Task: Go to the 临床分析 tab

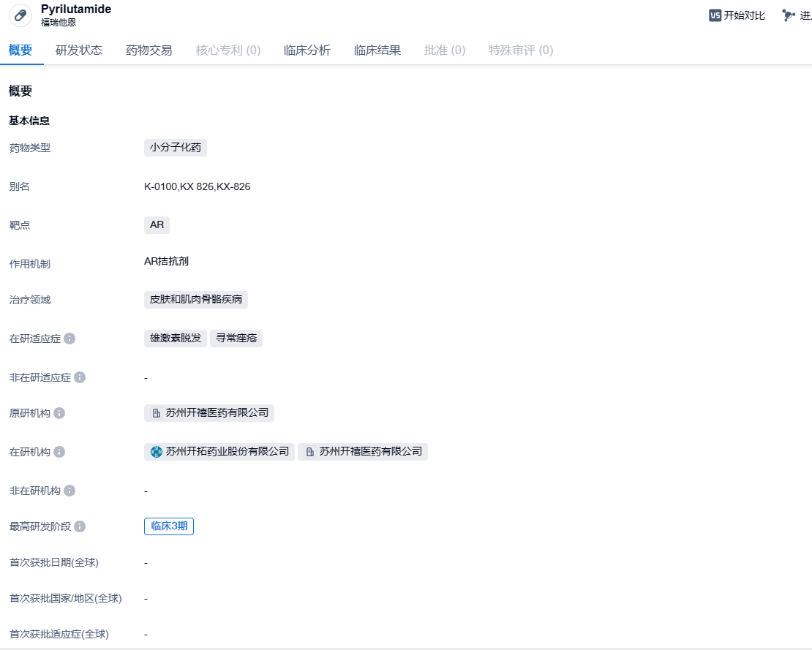Action: pyautogui.click(x=307, y=50)
